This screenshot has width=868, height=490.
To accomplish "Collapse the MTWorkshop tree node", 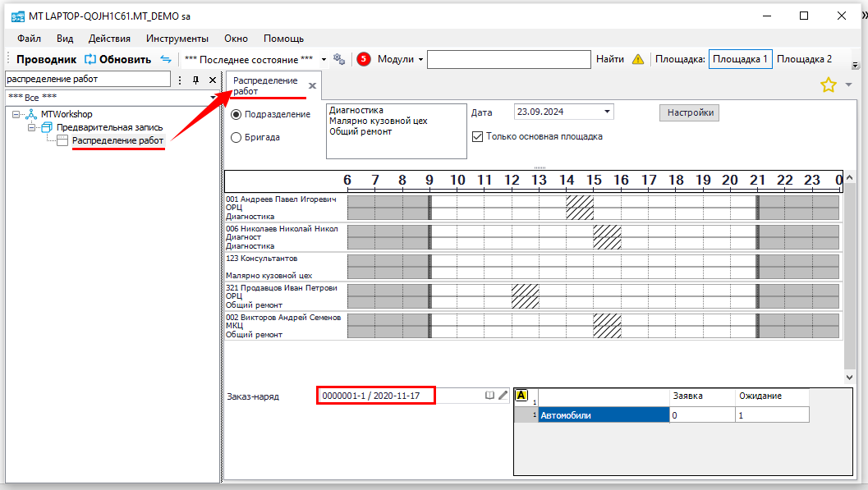I will (17, 114).
